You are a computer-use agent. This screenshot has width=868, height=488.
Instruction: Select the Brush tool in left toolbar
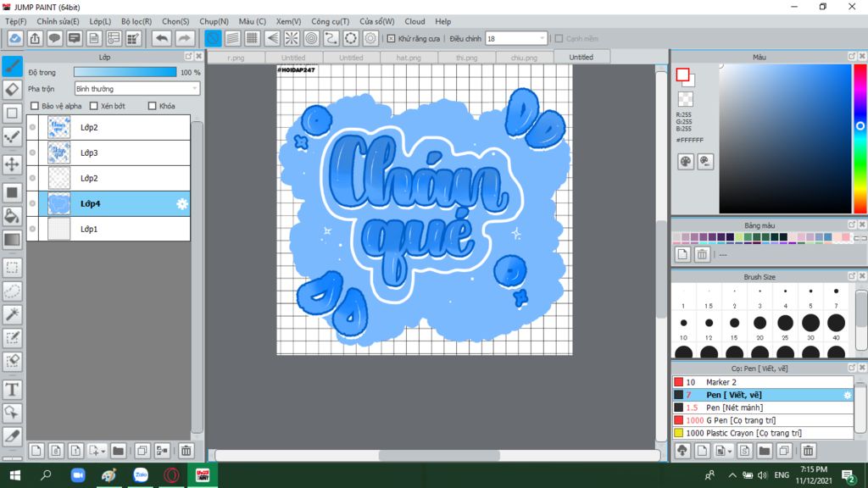click(12, 66)
